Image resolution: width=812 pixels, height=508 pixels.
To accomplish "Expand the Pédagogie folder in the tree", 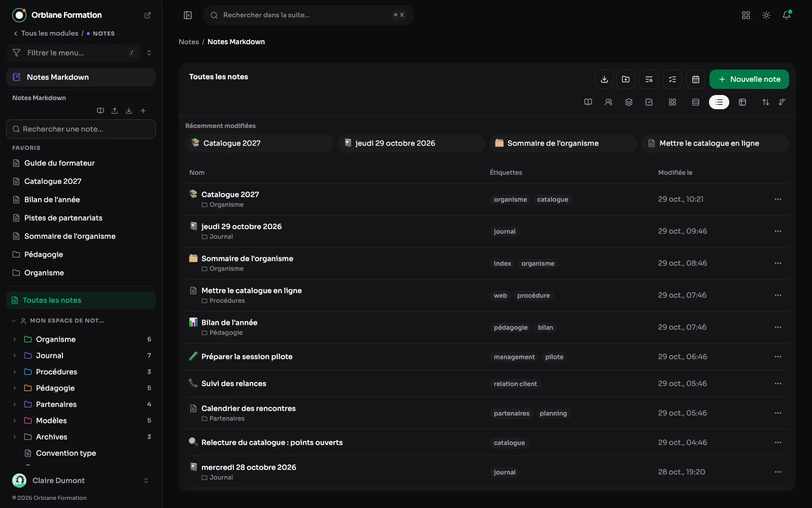I will [x=15, y=388].
